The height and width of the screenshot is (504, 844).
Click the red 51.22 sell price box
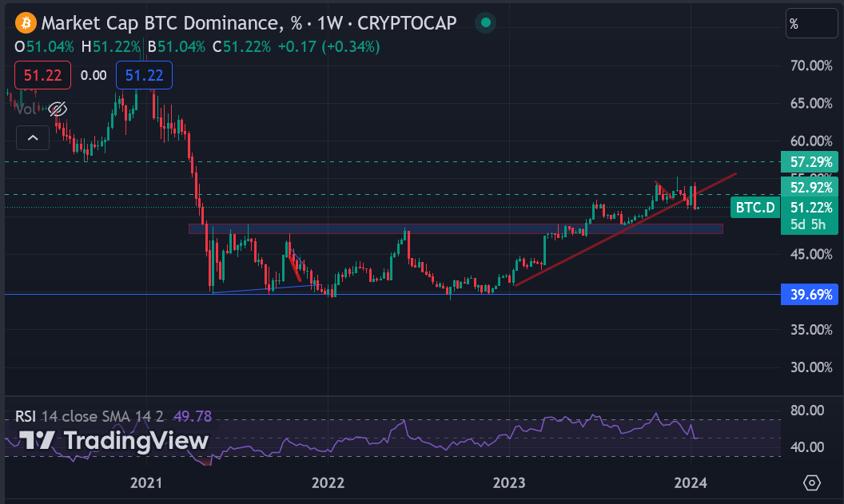(x=42, y=75)
